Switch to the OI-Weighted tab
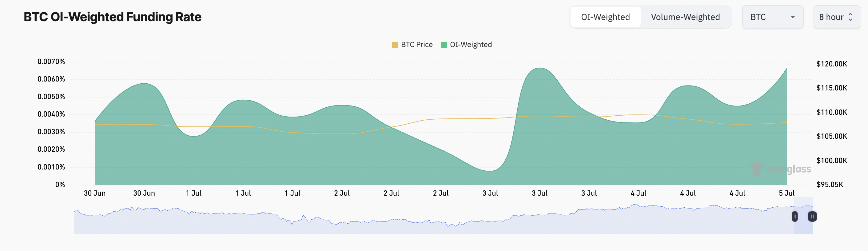This screenshot has height=251, width=868. pos(605,17)
